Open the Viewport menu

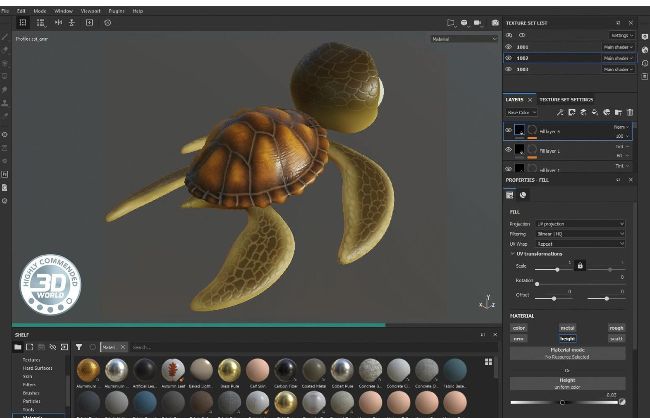click(91, 10)
